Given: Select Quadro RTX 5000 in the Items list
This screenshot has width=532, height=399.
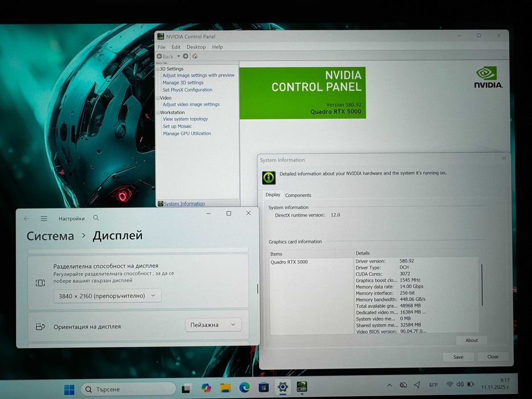Looking at the screenshot, I should pos(289,262).
